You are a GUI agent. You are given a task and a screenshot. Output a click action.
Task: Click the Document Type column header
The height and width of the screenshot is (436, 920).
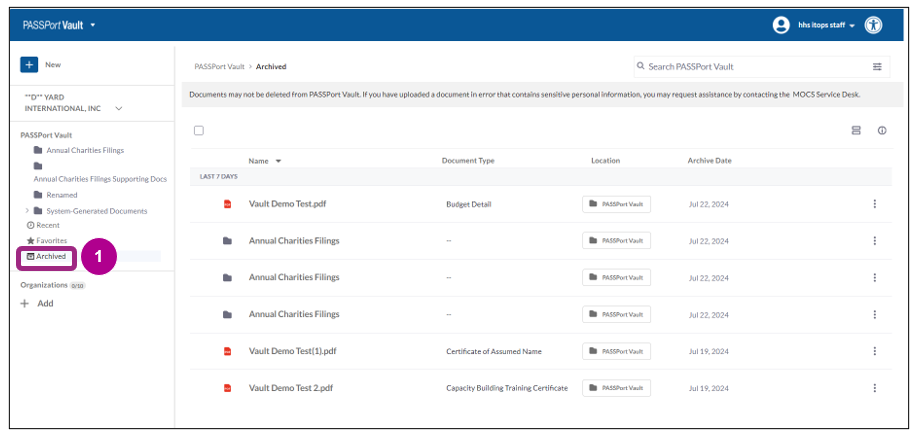click(x=468, y=161)
